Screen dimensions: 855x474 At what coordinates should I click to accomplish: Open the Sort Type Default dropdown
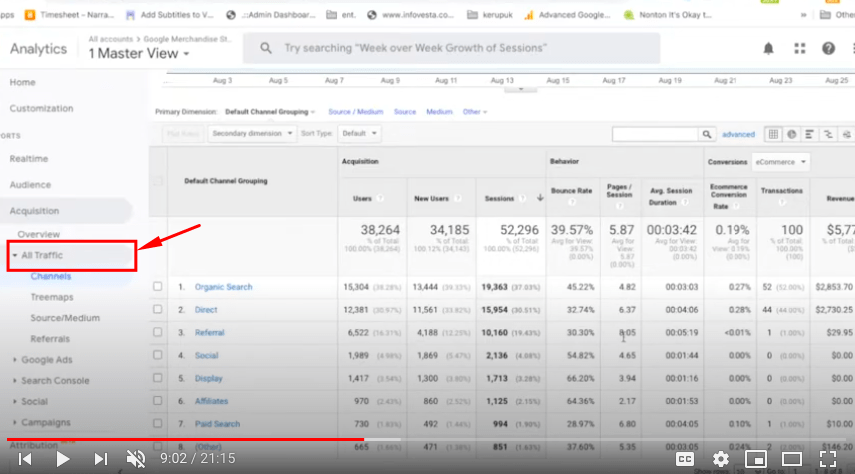pyautogui.click(x=360, y=133)
